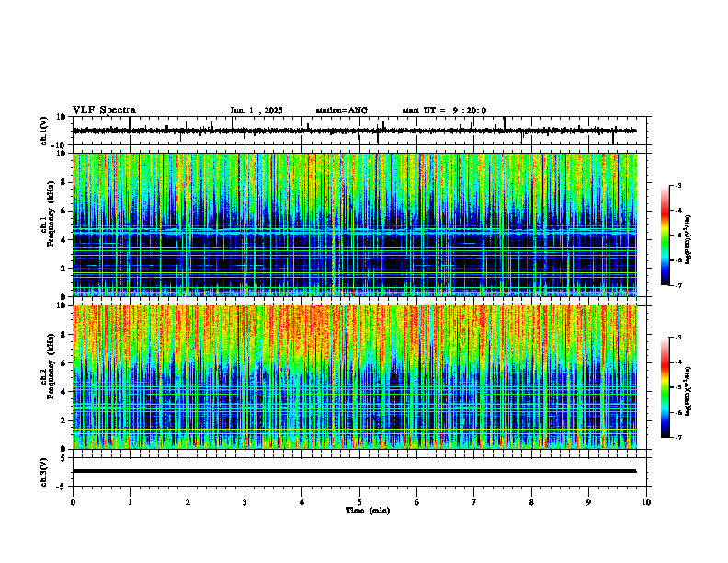Click the ch.1 spectrogram plot

pos(355,224)
